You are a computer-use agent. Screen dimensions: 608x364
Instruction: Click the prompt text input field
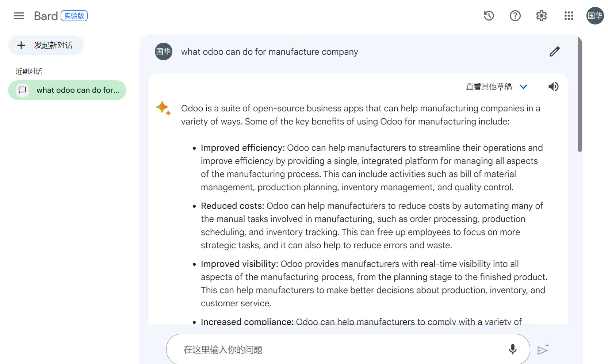coord(336,349)
